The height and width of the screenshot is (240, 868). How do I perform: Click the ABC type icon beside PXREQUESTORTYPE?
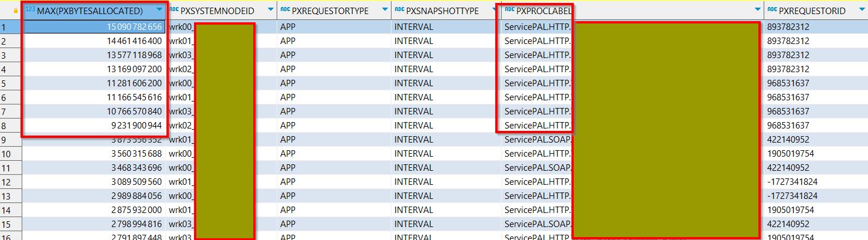coord(285,10)
